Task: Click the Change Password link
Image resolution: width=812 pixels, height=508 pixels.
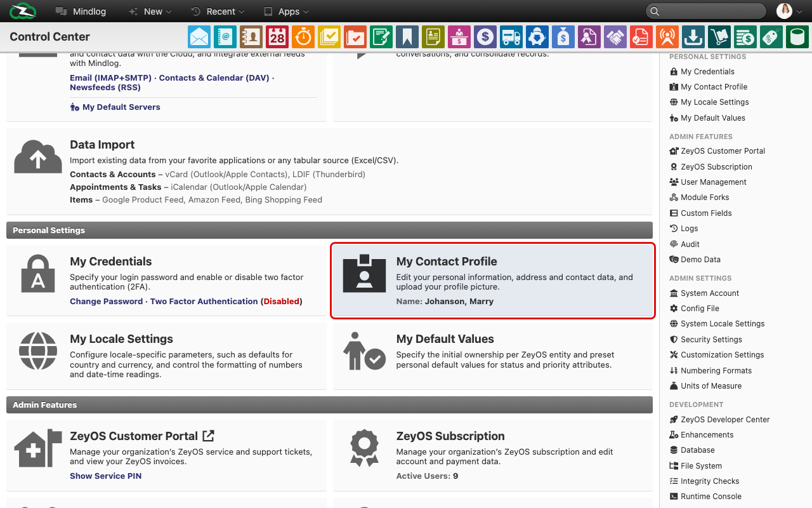Action: 106,301
